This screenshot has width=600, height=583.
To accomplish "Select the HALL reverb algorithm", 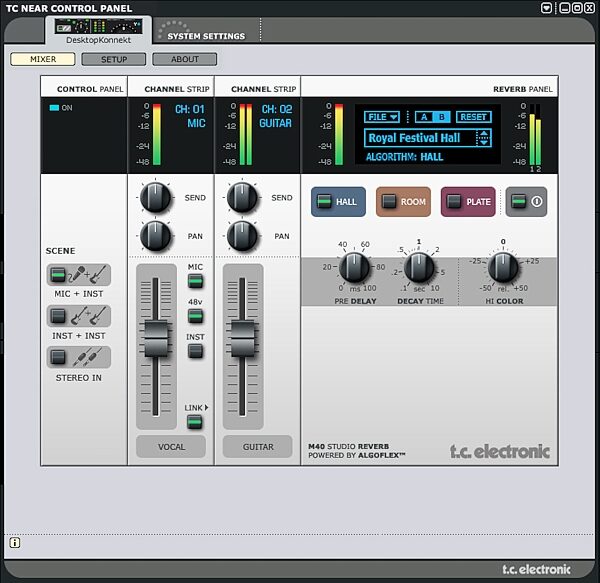I will 338,202.
